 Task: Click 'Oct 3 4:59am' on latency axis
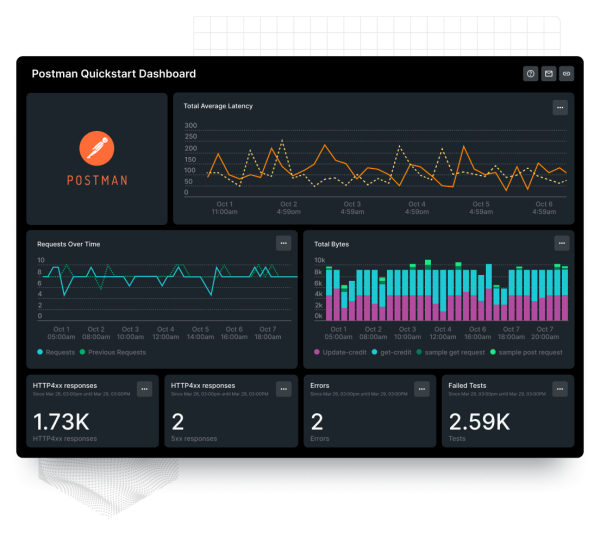coord(352,208)
